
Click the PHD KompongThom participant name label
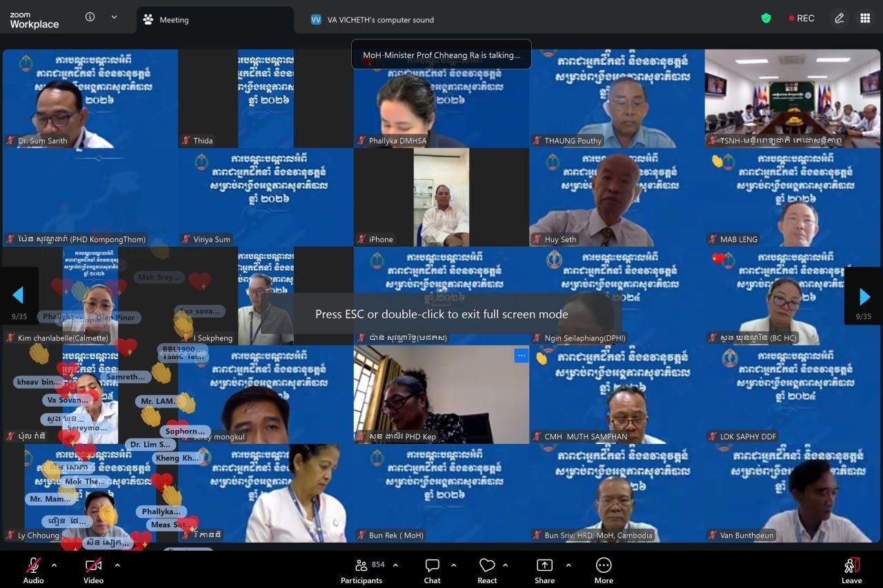coord(81,239)
